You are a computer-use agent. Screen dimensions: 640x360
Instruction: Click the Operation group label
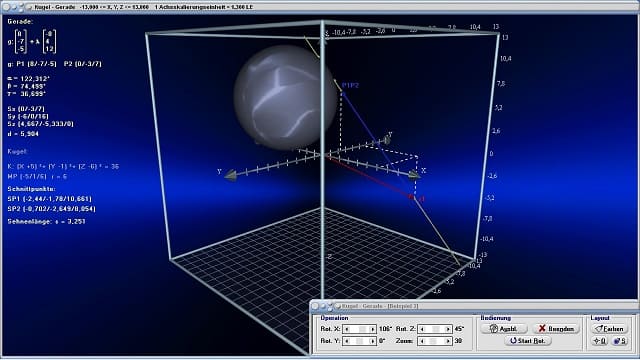pos(334,318)
